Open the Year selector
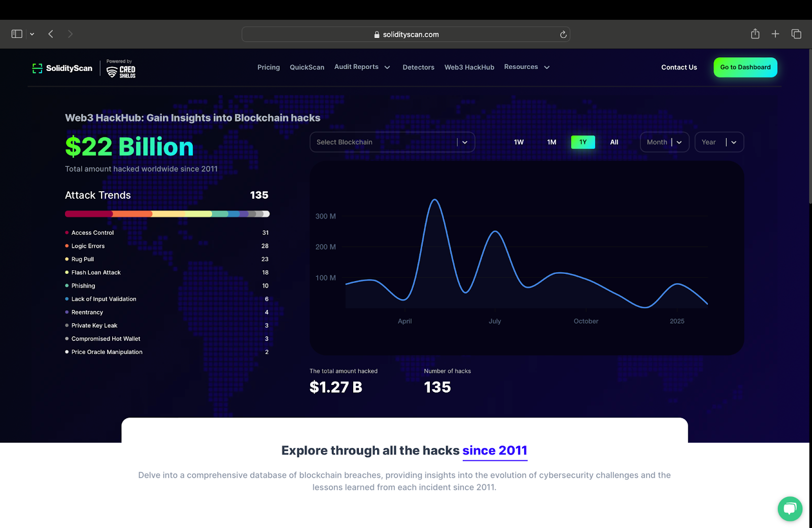This screenshot has width=812, height=528. tap(719, 142)
